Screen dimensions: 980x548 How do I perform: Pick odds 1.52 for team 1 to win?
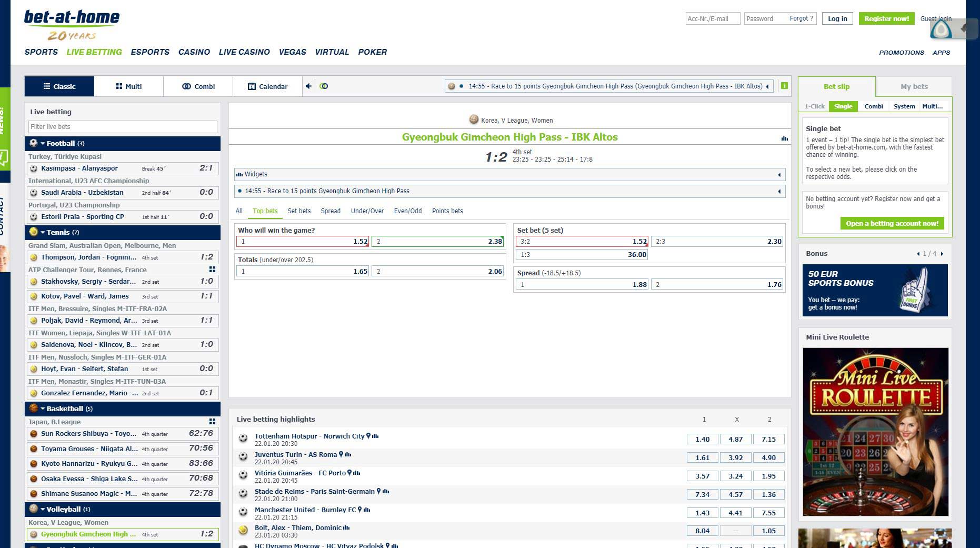coord(303,242)
